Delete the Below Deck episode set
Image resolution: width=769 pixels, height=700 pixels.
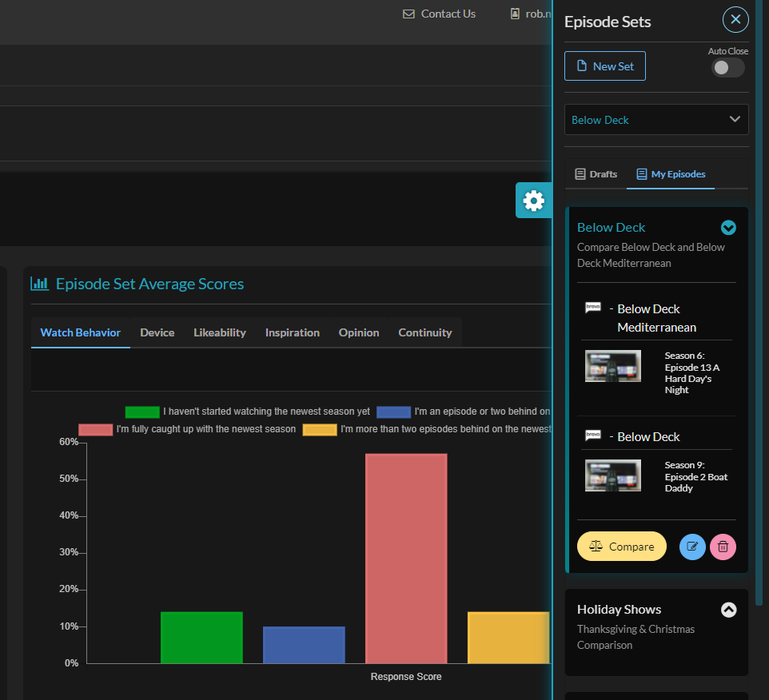pos(723,547)
